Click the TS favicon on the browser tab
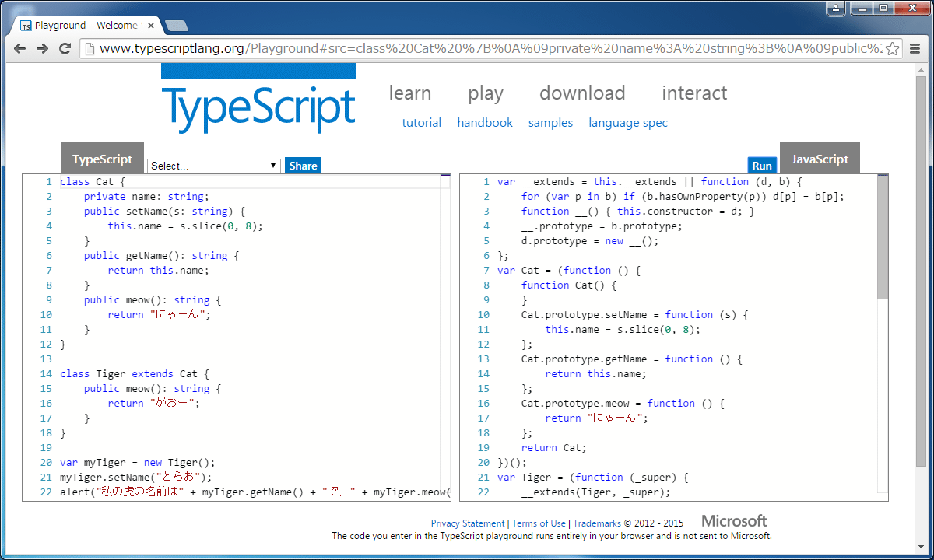Image resolution: width=934 pixels, height=560 pixels. click(x=25, y=24)
